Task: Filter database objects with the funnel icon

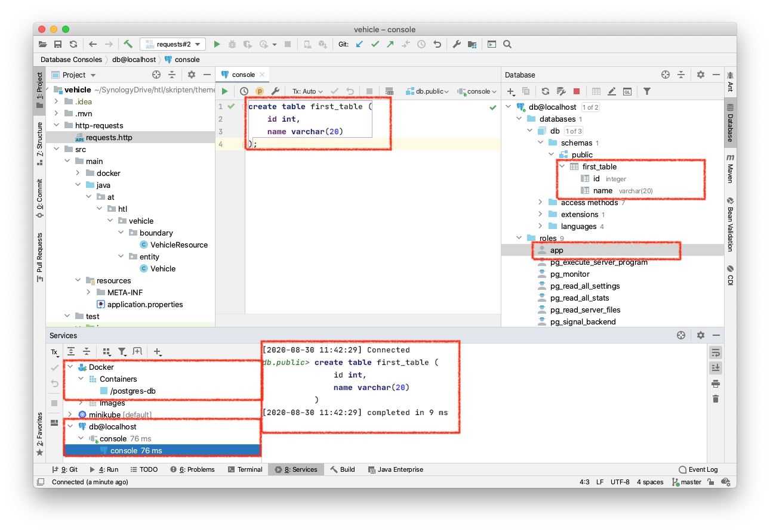Action: coord(647,91)
